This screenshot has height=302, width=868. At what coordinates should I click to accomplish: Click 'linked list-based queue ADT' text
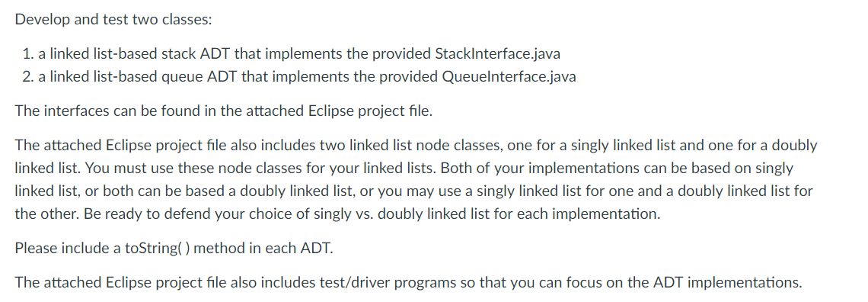tap(143, 76)
